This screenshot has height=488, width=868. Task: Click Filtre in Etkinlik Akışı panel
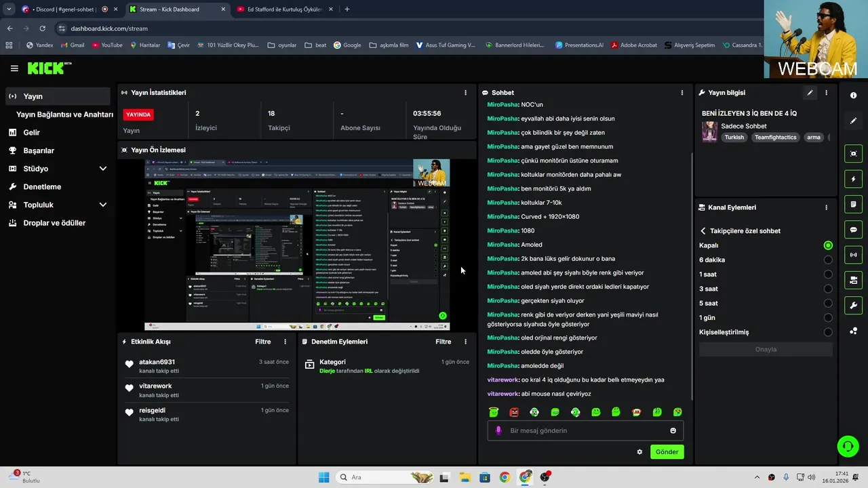263,342
